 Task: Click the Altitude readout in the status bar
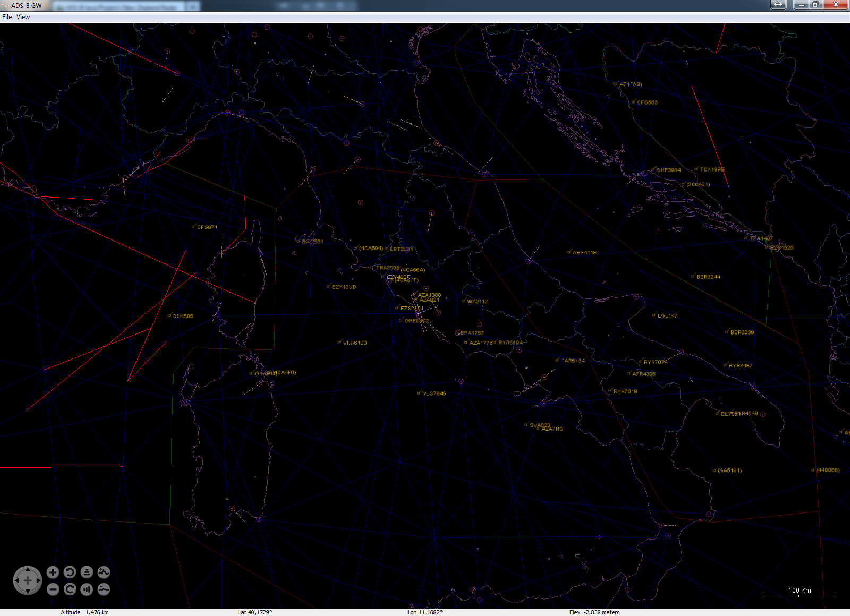pyautogui.click(x=85, y=612)
